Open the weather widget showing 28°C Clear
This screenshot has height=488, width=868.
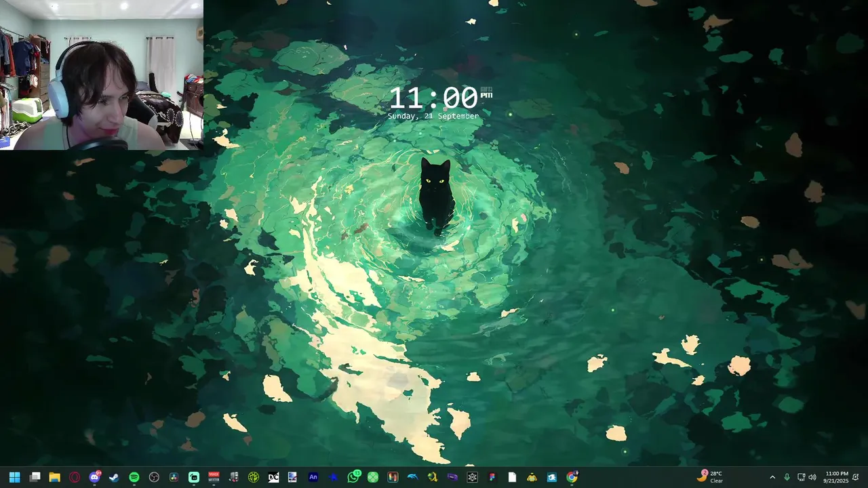coord(711,477)
